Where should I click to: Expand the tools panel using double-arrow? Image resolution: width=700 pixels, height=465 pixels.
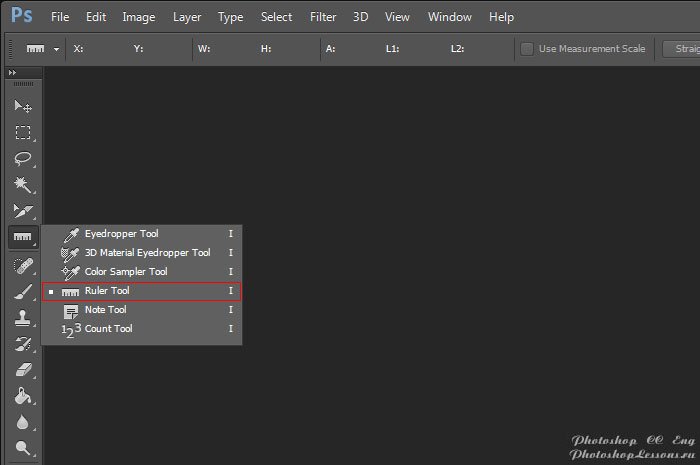click(13, 73)
